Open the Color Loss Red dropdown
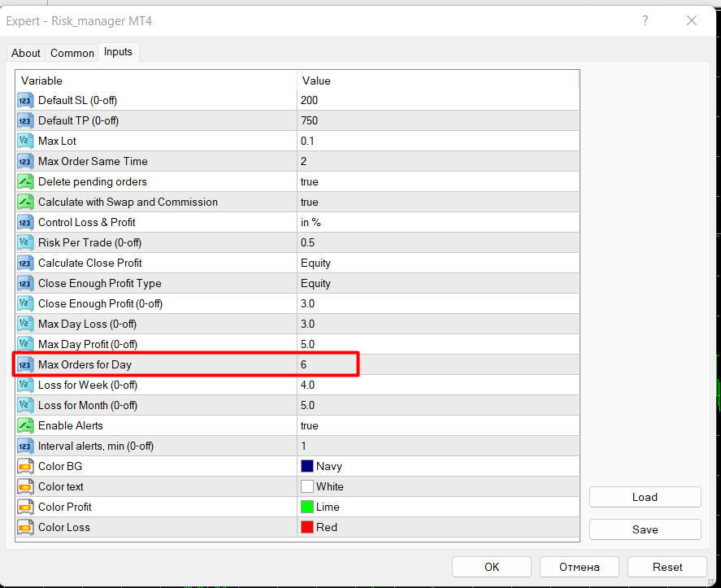The height and width of the screenshot is (588, 721). click(x=438, y=527)
